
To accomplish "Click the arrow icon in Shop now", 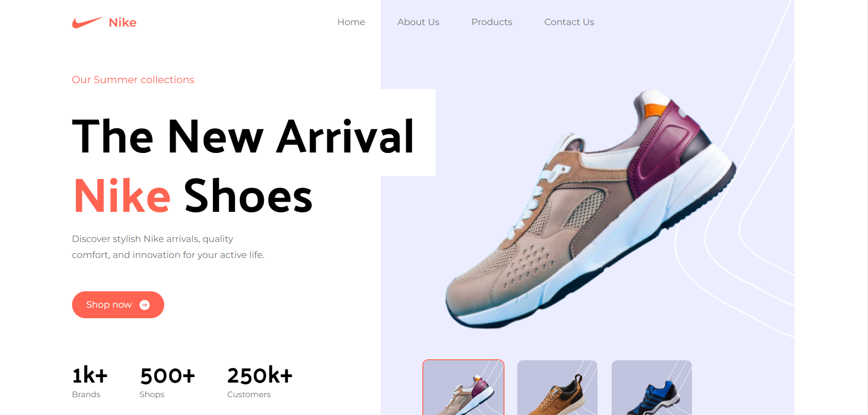I will [x=145, y=305].
